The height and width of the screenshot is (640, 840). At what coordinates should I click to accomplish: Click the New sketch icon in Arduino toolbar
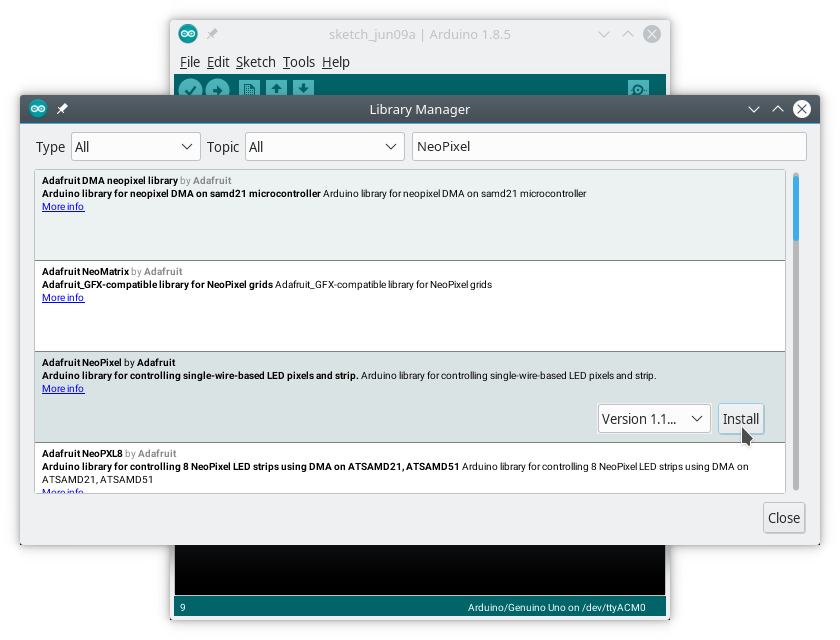[249, 88]
